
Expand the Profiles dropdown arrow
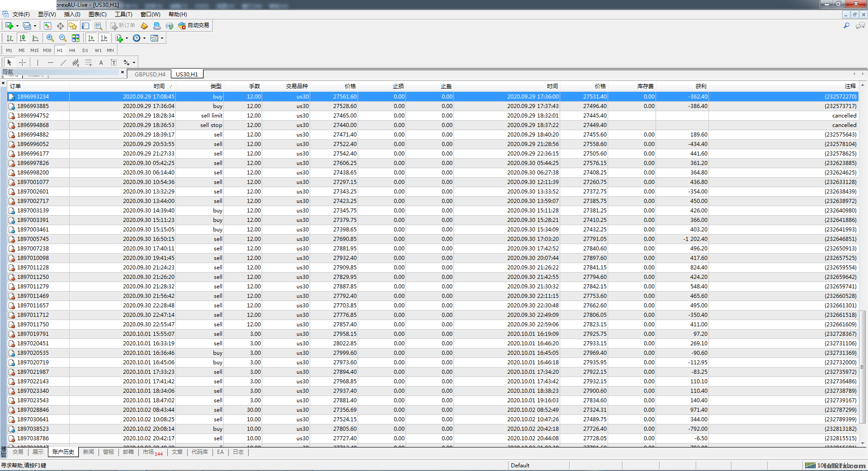coord(35,26)
